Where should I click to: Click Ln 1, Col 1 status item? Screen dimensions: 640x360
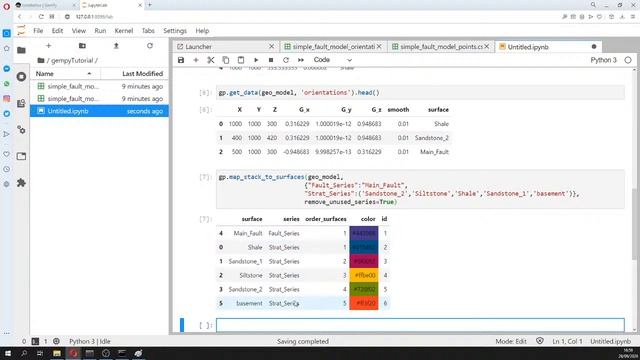567,341
